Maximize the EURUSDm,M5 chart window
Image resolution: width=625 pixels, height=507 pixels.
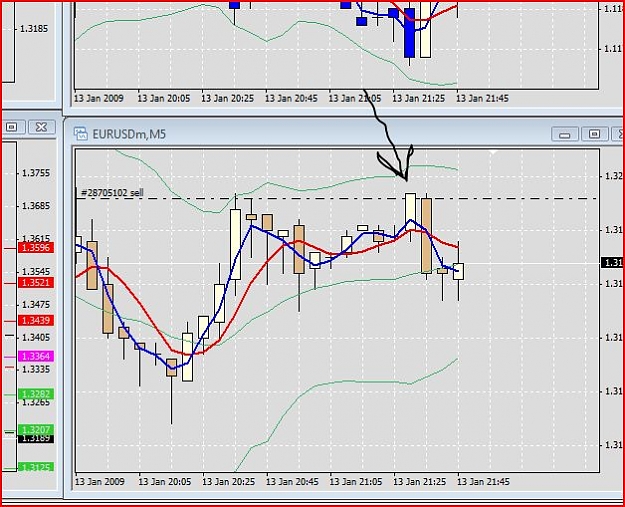point(594,134)
